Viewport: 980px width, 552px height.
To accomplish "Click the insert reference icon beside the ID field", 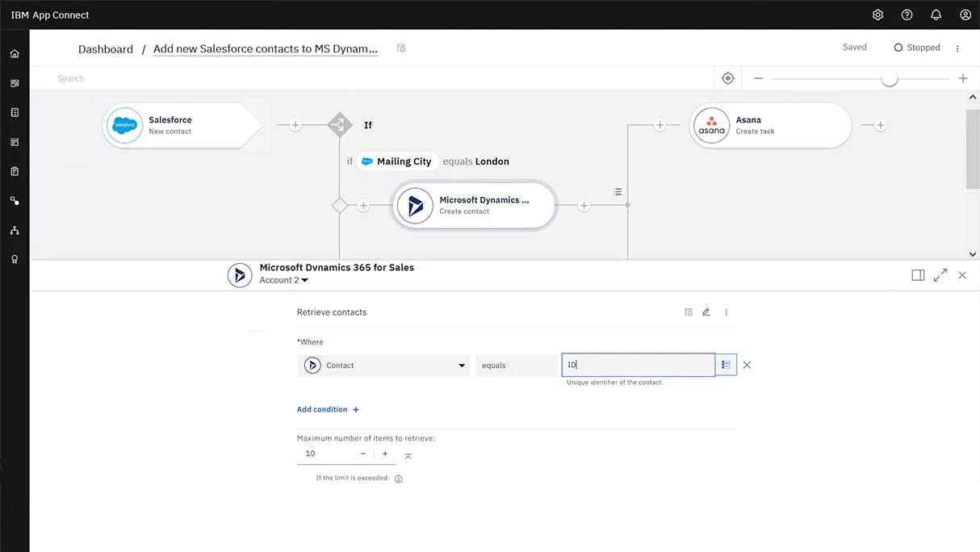I will tap(726, 365).
